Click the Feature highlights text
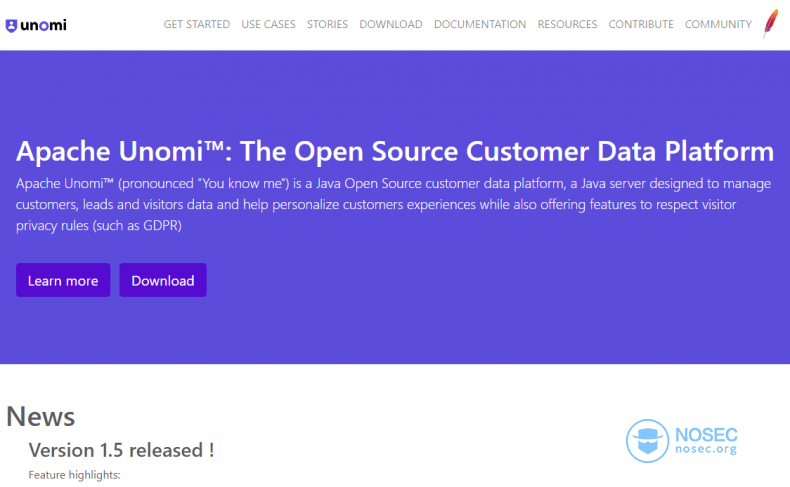Image resolution: width=790 pixels, height=487 pixels. (x=75, y=475)
